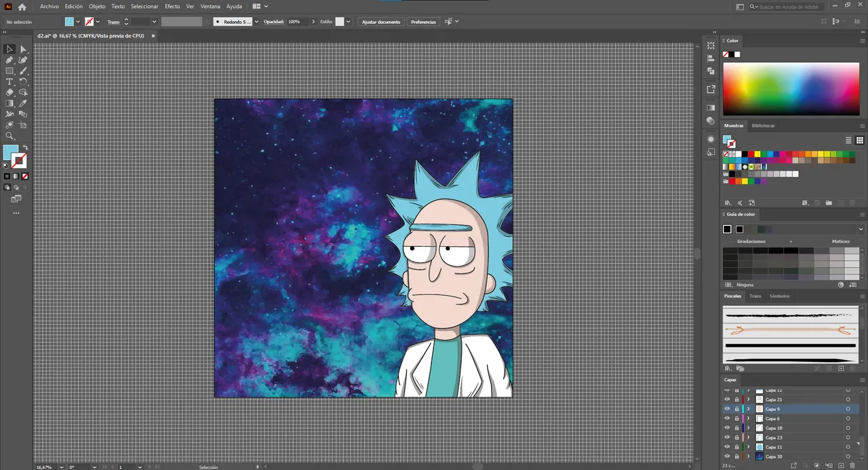The image size is (868, 470).
Task: Click the Preferencias button
Action: pos(423,22)
